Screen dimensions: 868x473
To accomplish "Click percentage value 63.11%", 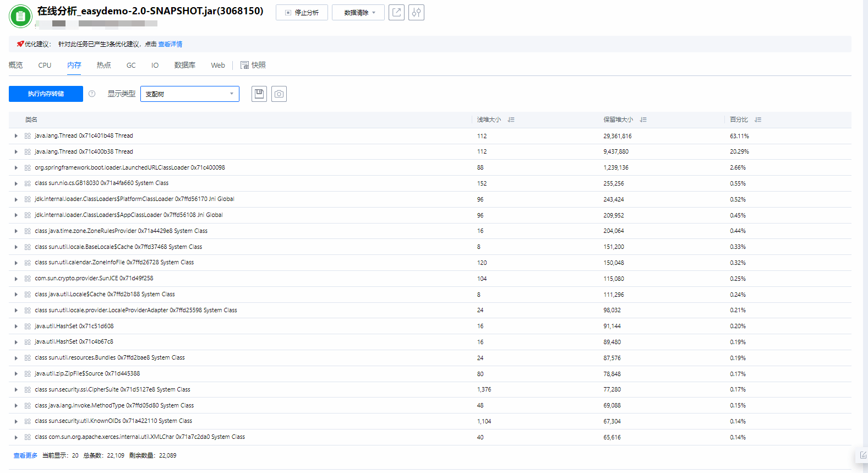I will click(739, 136).
